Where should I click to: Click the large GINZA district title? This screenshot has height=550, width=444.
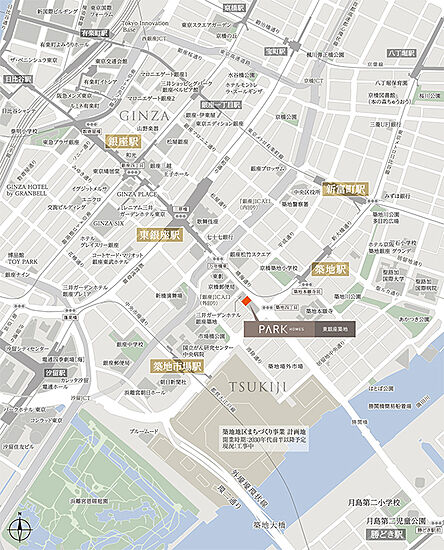[144, 116]
